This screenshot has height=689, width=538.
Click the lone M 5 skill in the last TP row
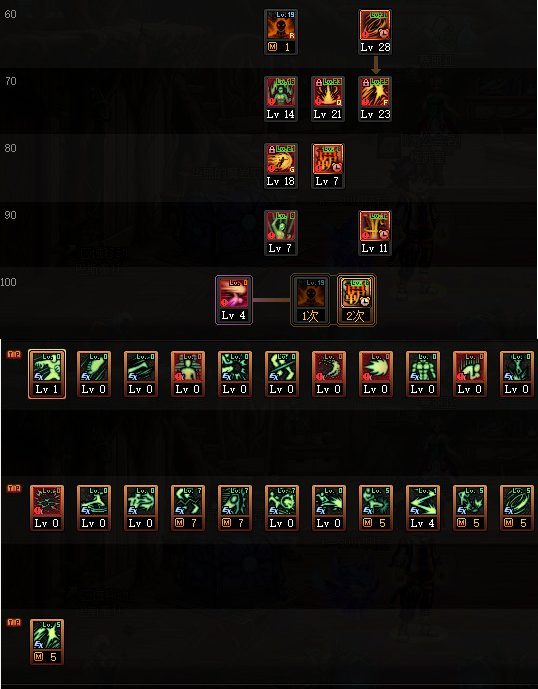[x=47, y=642]
